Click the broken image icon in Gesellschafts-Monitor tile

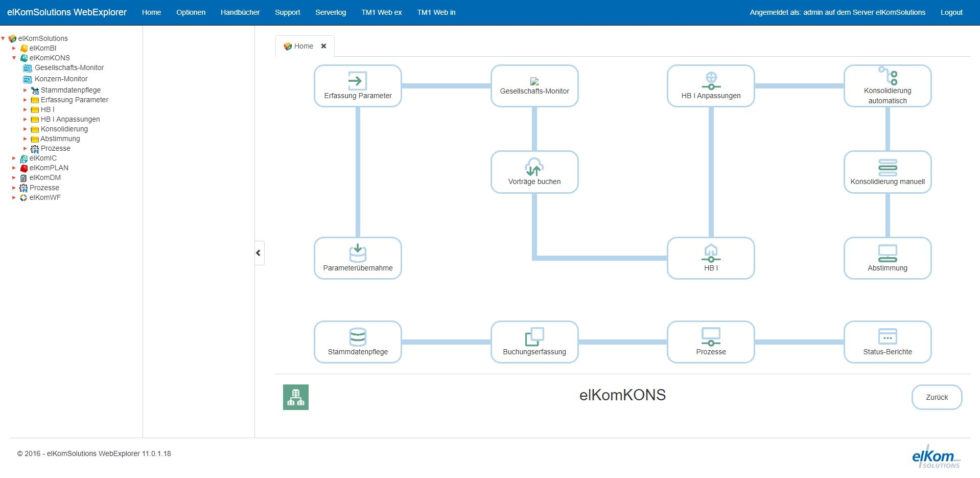tap(534, 81)
